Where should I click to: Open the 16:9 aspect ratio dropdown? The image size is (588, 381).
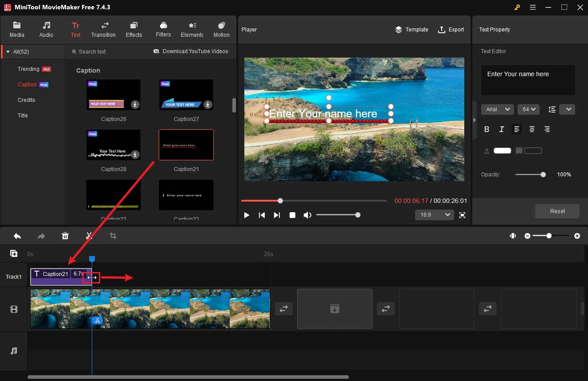[435, 215]
